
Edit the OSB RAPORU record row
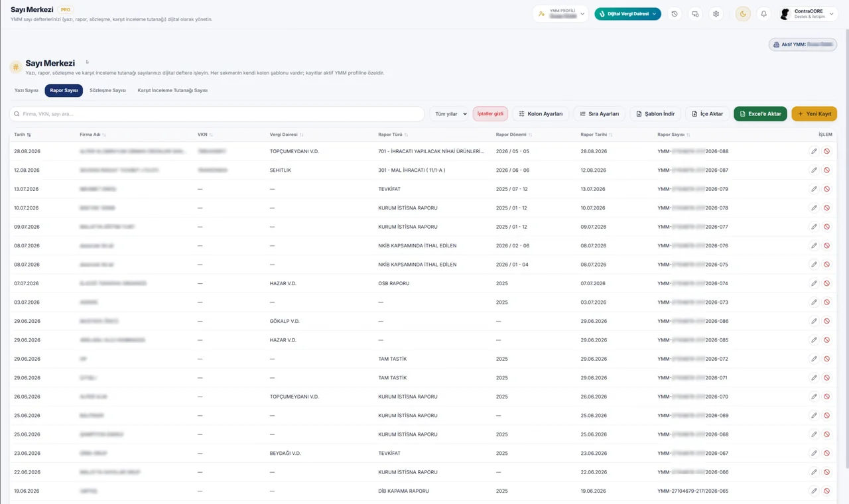click(x=814, y=283)
